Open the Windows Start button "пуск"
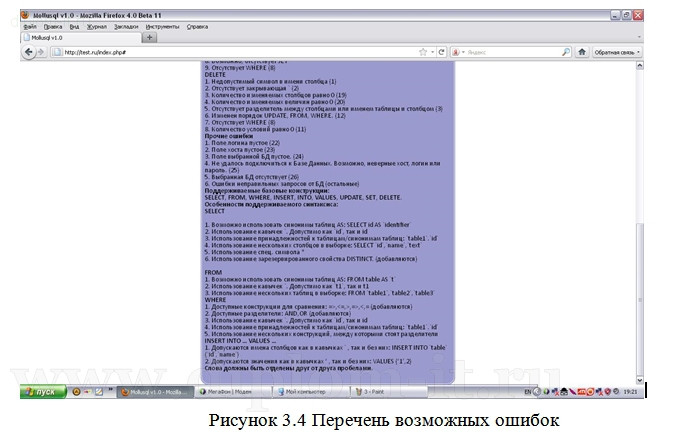This screenshot has width=677, height=438. click(x=43, y=392)
